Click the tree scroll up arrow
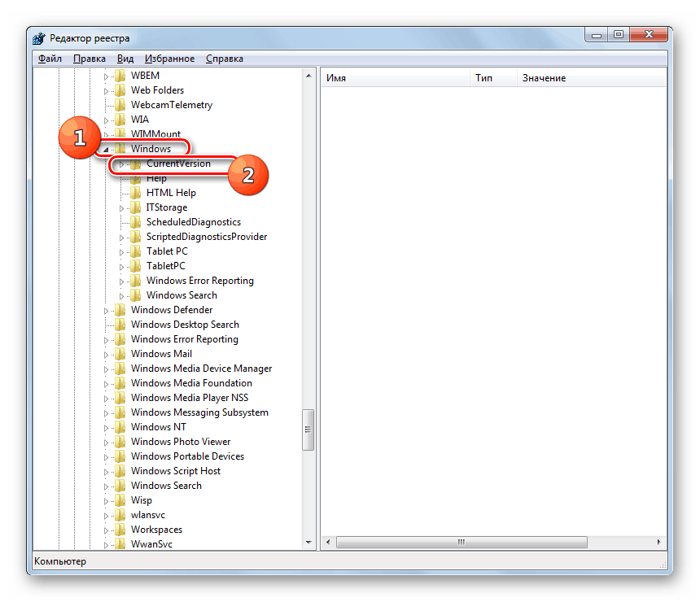 (308, 76)
